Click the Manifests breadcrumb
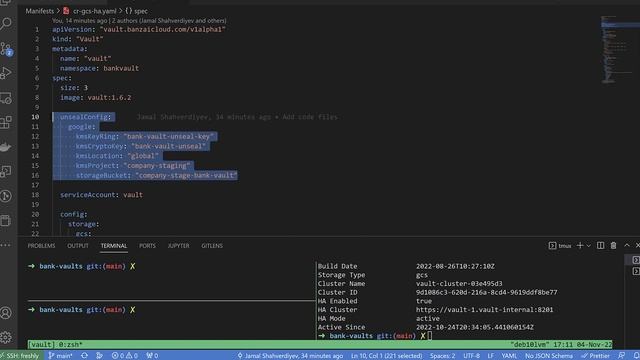This screenshot has width=640, height=360. tap(40, 11)
